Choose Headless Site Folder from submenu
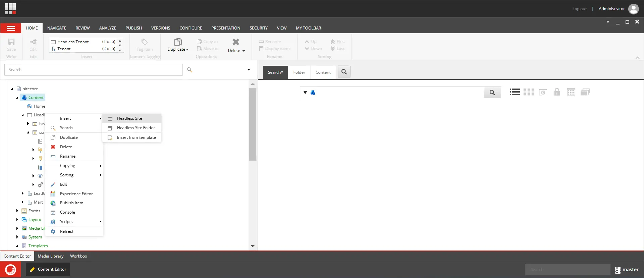 (x=132, y=128)
